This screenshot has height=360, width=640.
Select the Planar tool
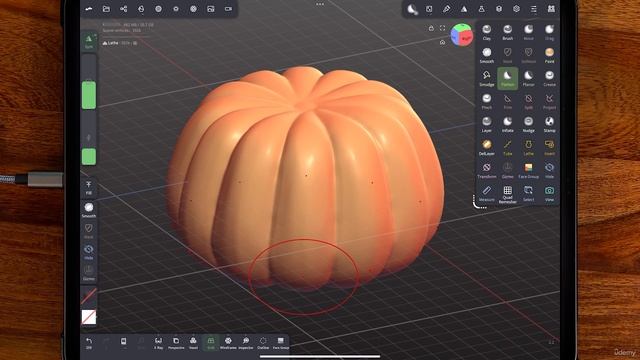coord(529,78)
